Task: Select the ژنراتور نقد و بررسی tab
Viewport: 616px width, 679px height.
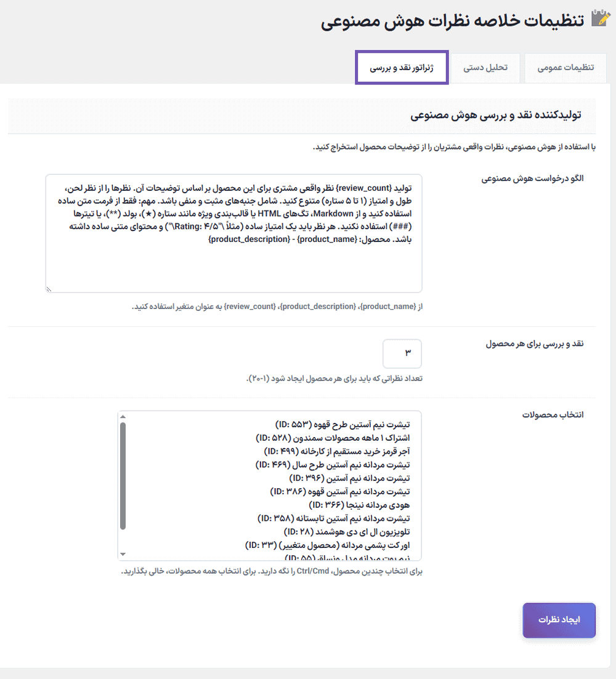Action: tap(402, 68)
